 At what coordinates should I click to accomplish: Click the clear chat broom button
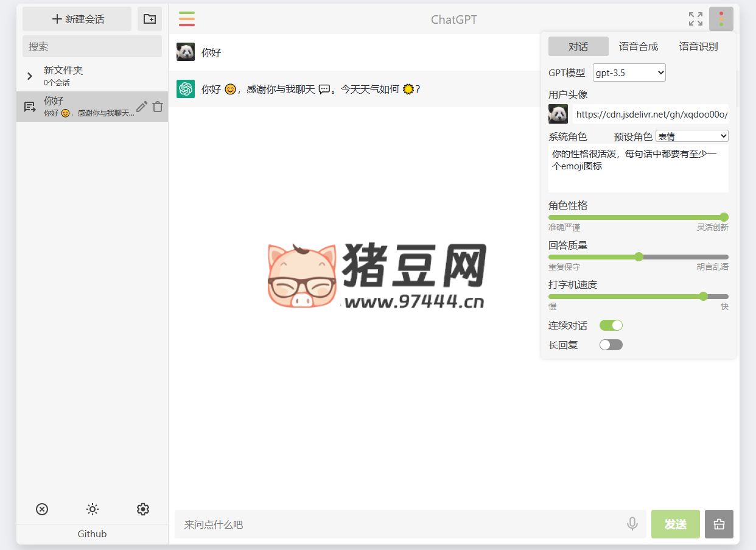coord(719,524)
